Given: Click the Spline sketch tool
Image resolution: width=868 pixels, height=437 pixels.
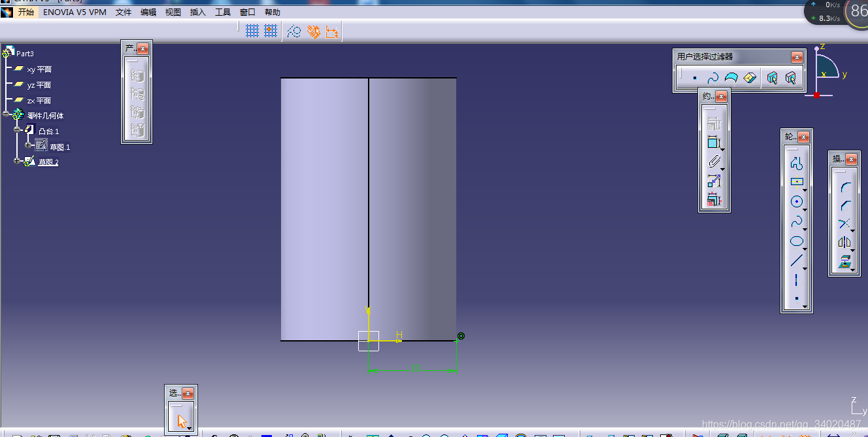Looking at the screenshot, I should (796, 222).
